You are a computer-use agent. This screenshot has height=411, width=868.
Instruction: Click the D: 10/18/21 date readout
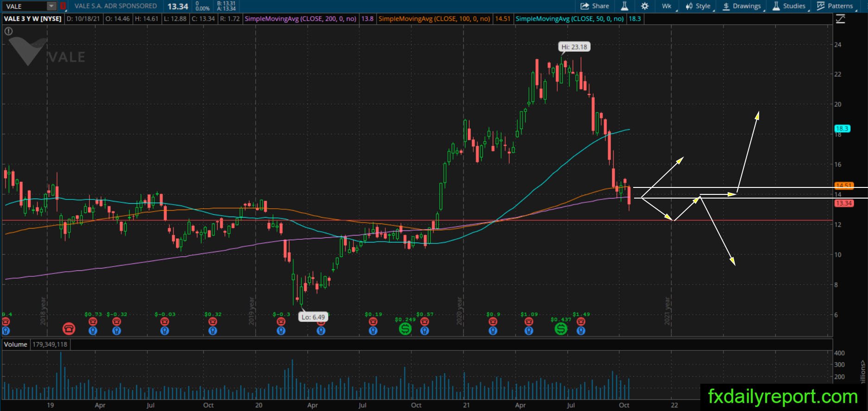83,19
